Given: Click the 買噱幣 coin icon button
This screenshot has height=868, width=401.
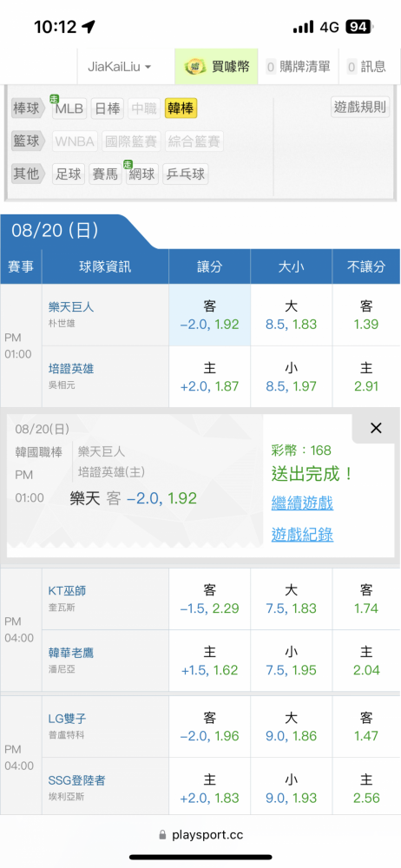Looking at the screenshot, I should 217,67.
